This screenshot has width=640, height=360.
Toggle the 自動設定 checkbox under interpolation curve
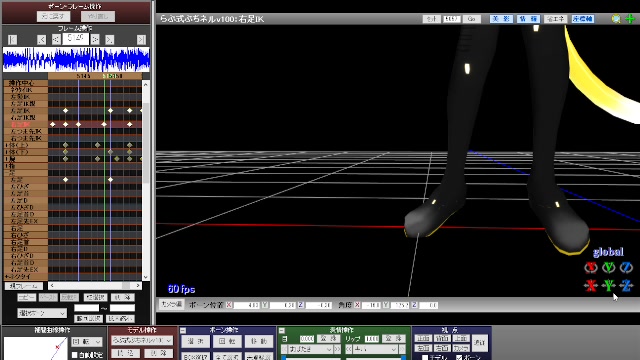pos(75,355)
